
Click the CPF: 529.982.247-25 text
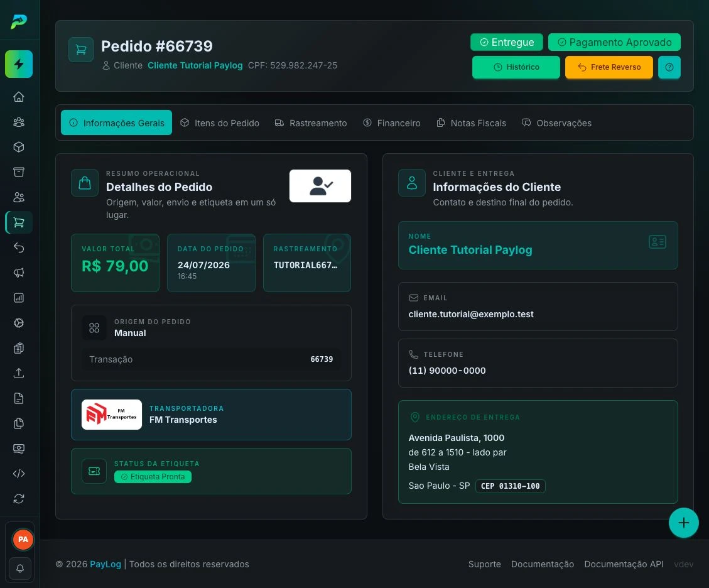pyautogui.click(x=293, y=65)
